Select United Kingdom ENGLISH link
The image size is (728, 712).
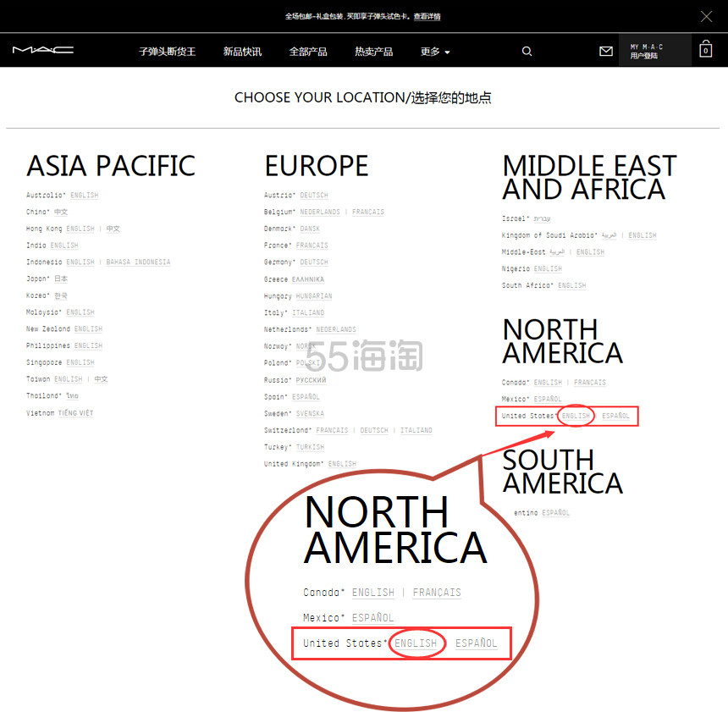[x=342, y=464]
